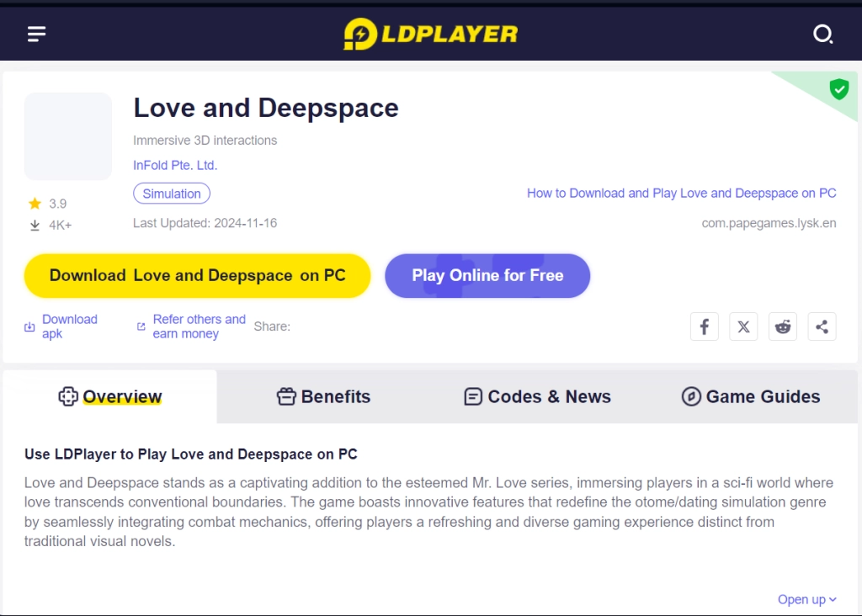
Task: Click the Last Updated: 2024-11-16 text
Action: pyautogui.click(x=205, y=223)
